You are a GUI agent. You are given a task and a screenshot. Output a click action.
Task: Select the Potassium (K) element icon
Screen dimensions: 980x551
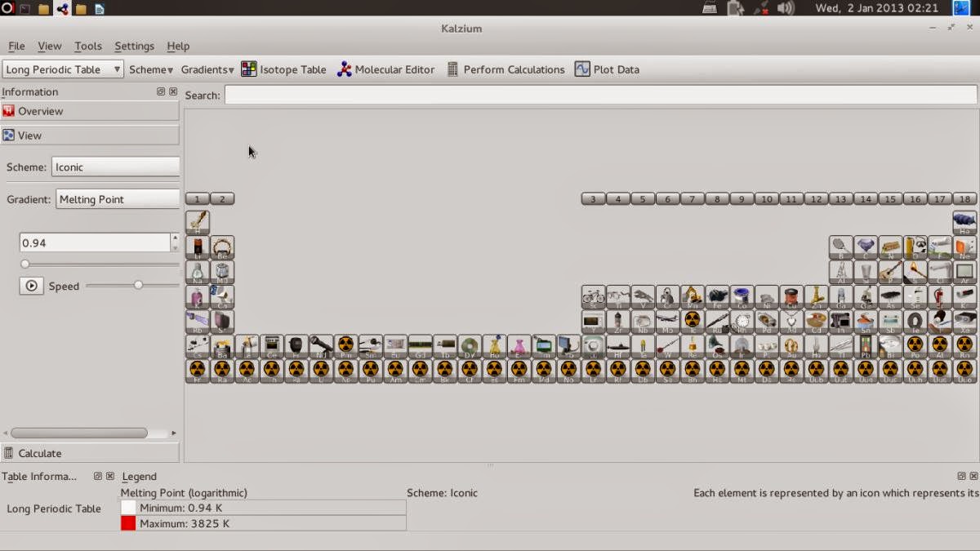click(198, 297)
